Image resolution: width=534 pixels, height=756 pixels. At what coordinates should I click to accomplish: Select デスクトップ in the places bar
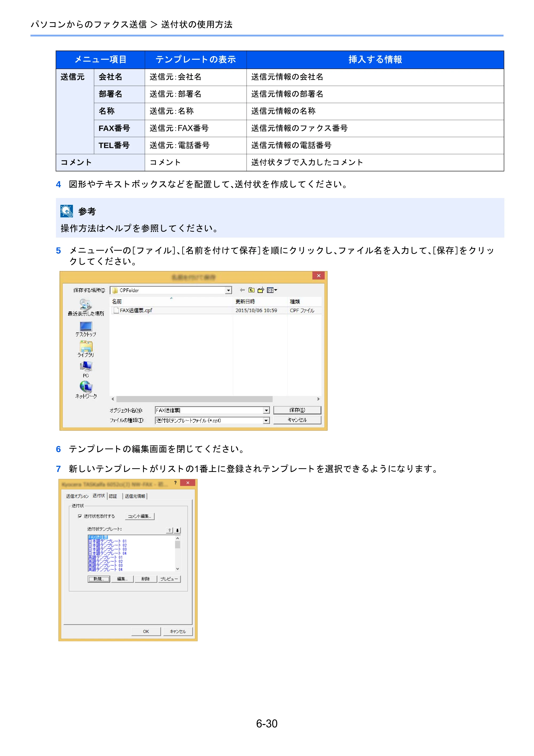85,329
